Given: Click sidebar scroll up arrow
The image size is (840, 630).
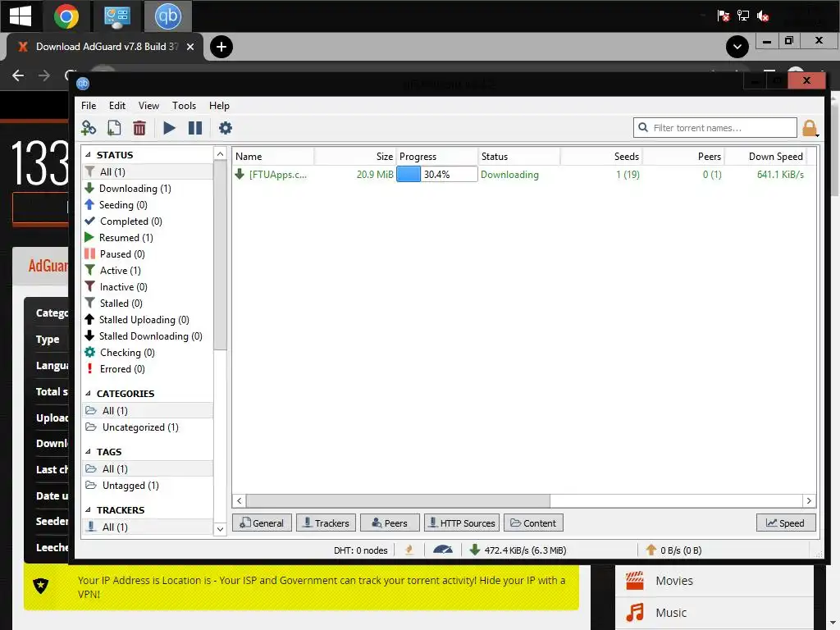Looking at the screenshot, I should pyautogui.click(x=220, y=154).
